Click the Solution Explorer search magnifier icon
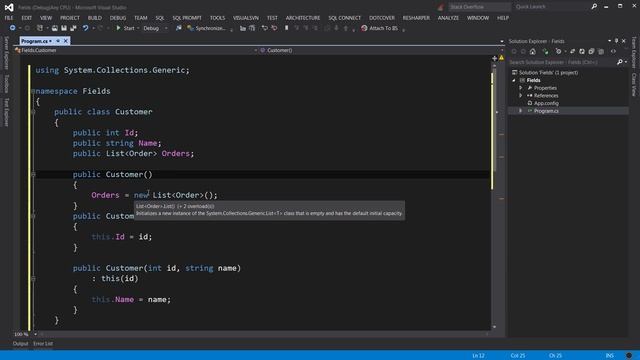The height and width of the screenshot is (360, 640). tap(620, 62)
